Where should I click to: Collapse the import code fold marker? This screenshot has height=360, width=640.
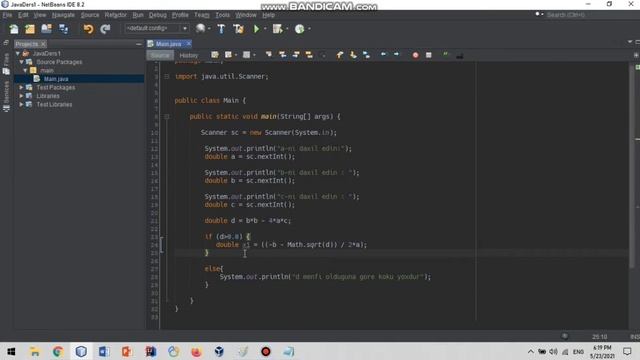point(167,76)
